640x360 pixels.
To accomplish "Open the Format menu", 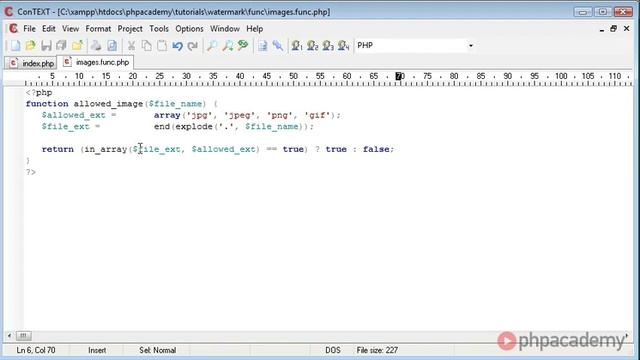I will coord(98,29).
